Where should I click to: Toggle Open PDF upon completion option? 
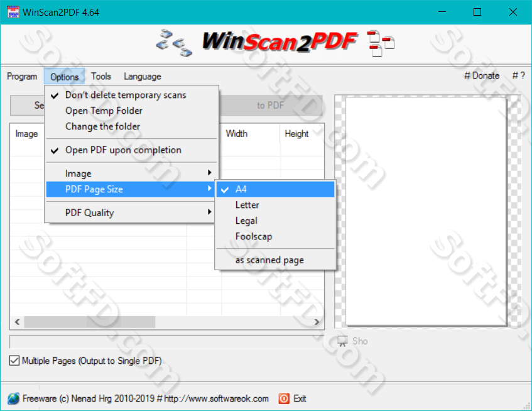point(131,150)
